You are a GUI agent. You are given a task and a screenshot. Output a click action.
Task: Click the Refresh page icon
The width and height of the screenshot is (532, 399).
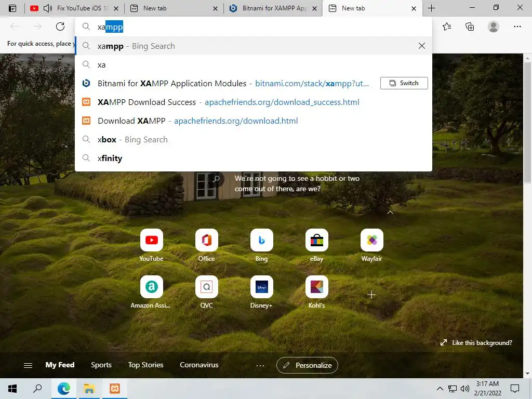(60, 26)
